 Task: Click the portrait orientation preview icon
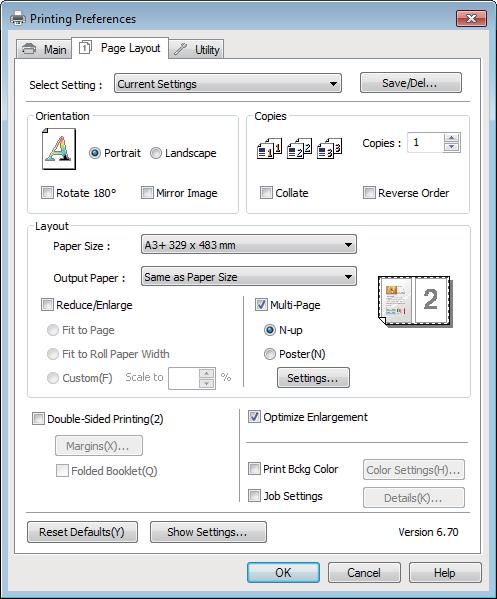59,149
